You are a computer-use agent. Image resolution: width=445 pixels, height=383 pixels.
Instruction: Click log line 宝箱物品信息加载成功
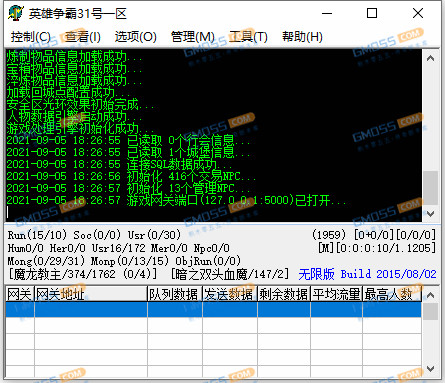(x=74, y=68)
